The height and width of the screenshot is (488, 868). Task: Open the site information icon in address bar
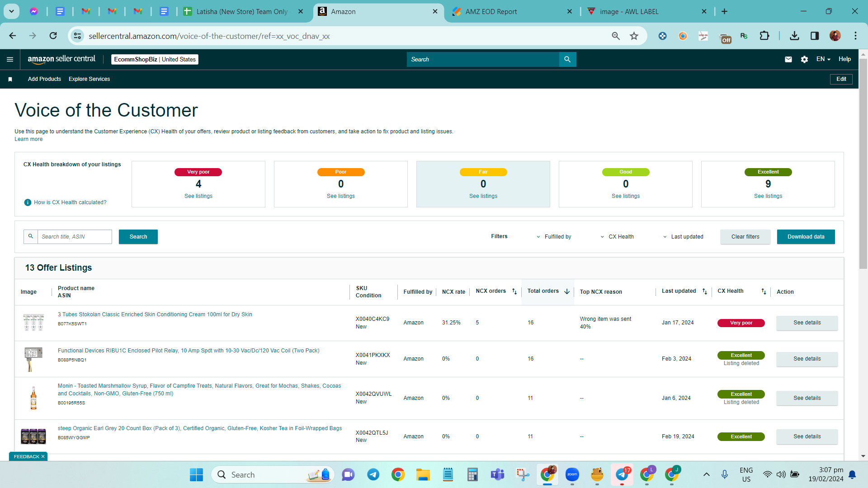tap(78, 36)
